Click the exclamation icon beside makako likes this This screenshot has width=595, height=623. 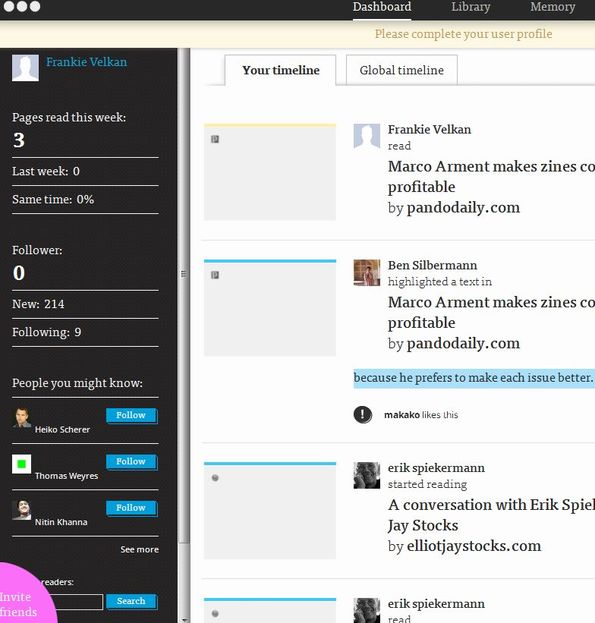tap(363, 415)
